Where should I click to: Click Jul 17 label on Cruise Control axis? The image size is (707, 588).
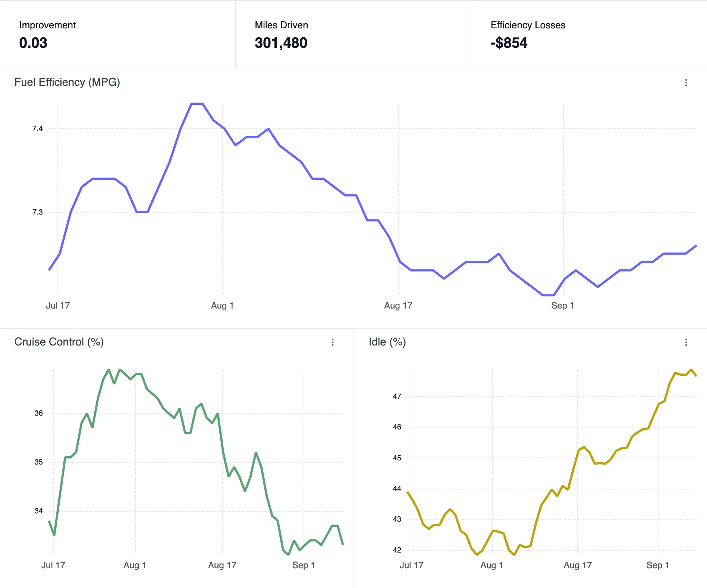[x=53, y=565]
